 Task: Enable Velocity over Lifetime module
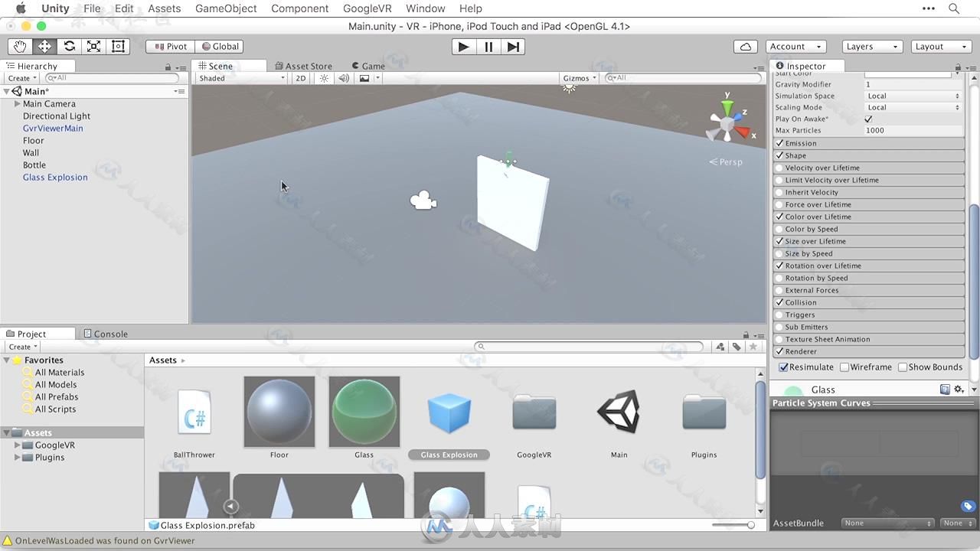(x=779, y=168)
